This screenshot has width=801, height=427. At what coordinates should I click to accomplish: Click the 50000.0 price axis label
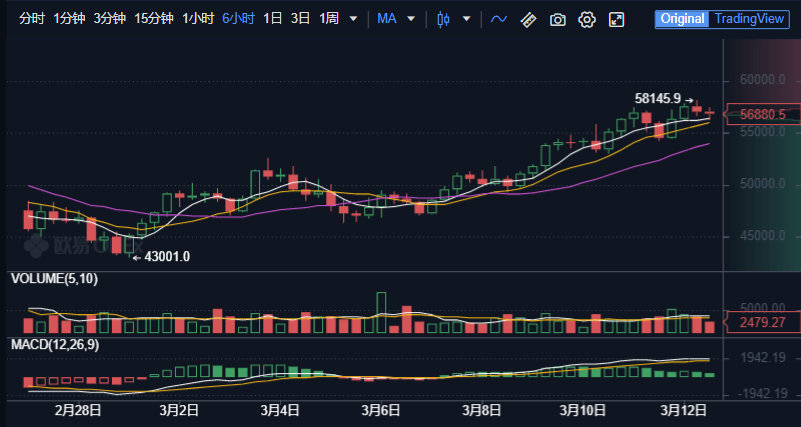click(x=763, y=184)
